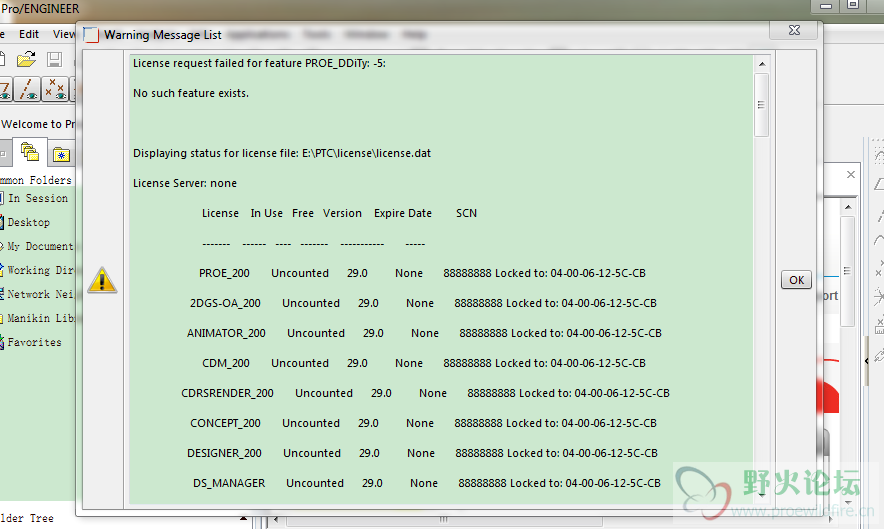Select the datum point tool
This screenshot has width=884, height=529.
point(878,268)
